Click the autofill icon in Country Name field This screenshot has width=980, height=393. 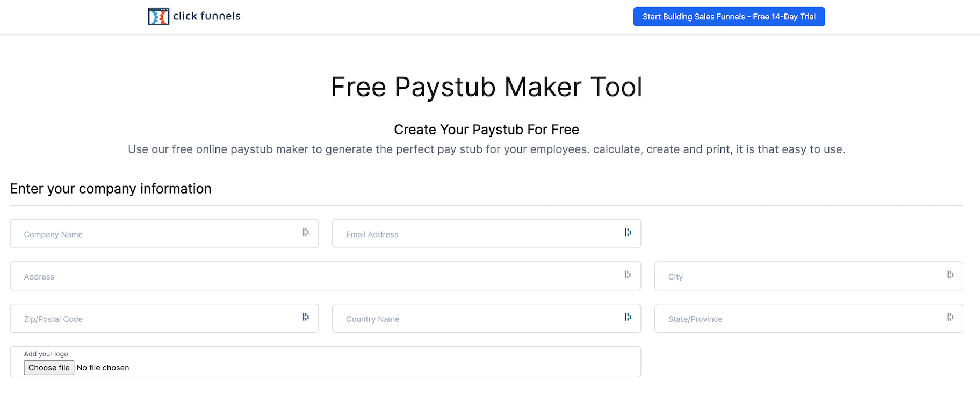pyautogui.click(x=628, y=317)
